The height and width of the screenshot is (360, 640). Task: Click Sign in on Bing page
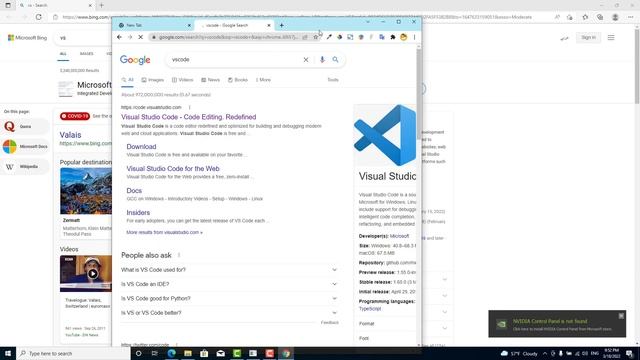coord(588,38)
